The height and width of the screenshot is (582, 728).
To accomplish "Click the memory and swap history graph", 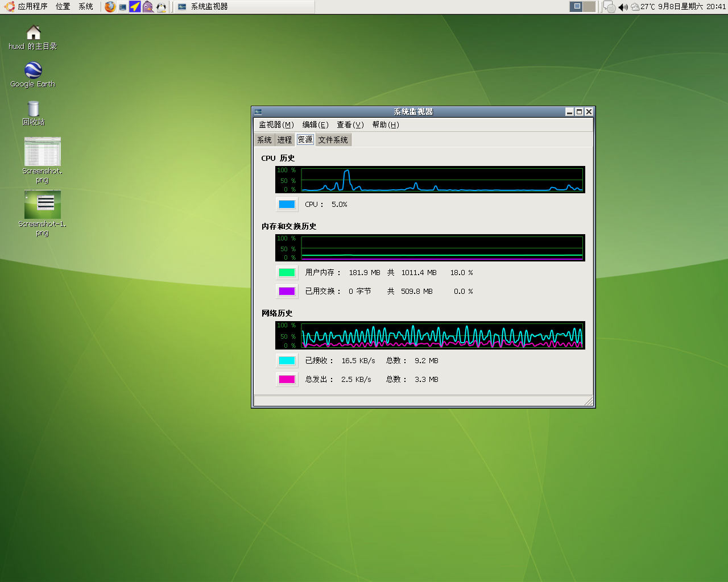I will (x=430, y=248).
